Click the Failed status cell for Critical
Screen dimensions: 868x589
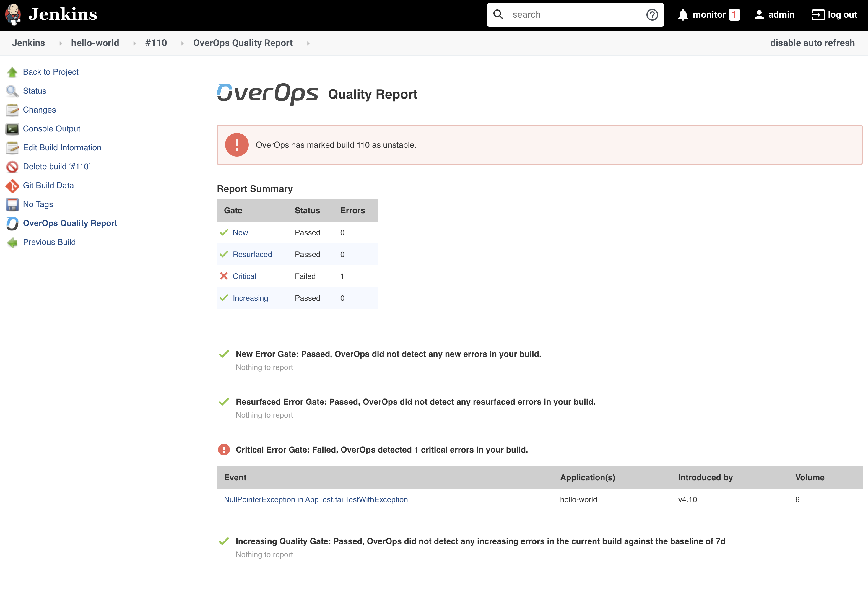305,276
